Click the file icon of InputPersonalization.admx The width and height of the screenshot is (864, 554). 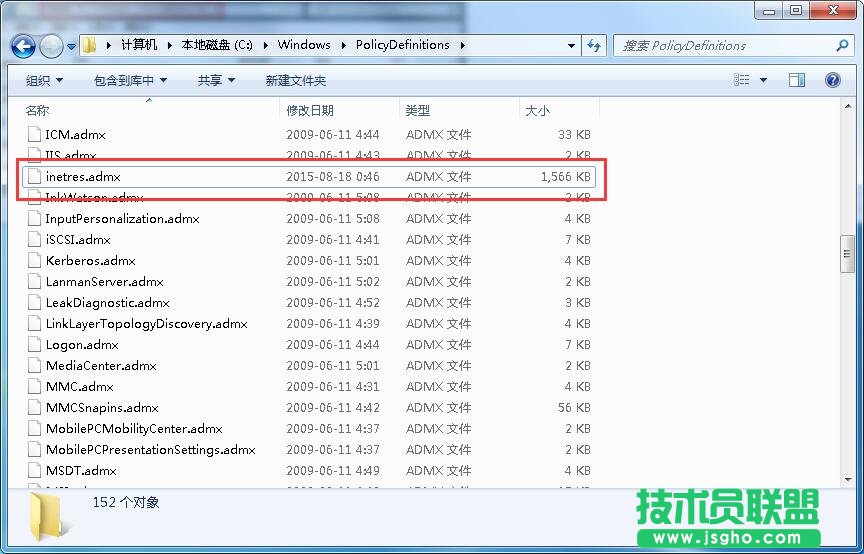[34, 219]
